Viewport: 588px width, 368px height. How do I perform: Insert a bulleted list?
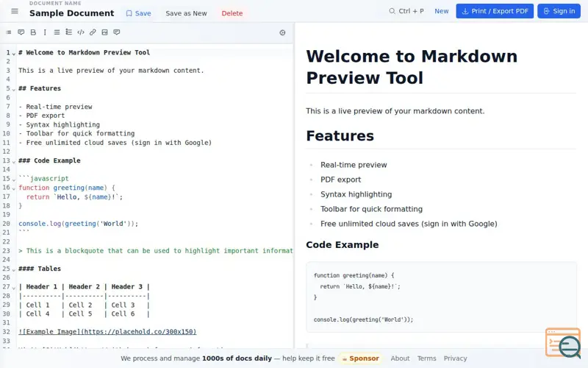click(57, 32)
